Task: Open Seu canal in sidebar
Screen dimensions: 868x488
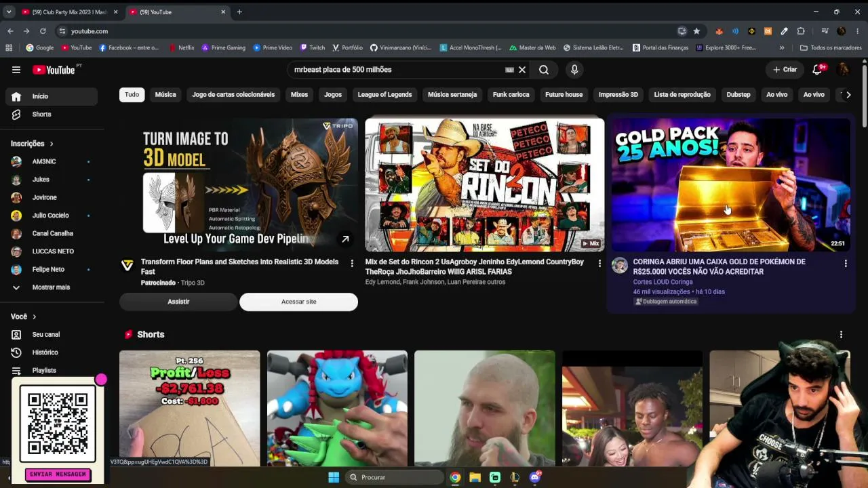Action: 52,335
